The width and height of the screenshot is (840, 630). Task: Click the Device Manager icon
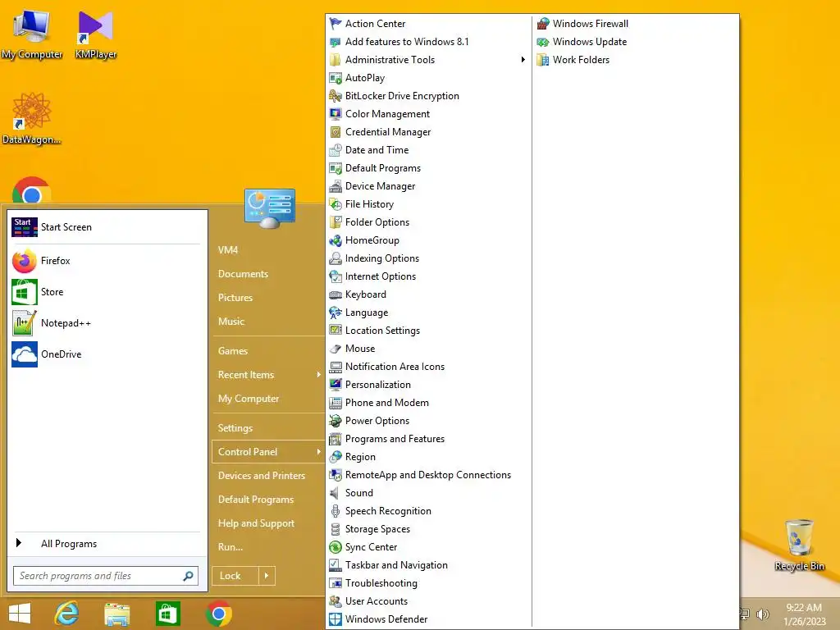point(336,186)
